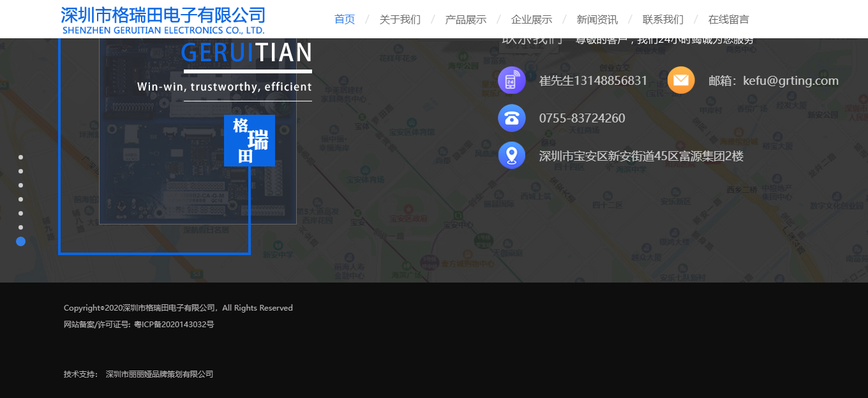This screenshot has width=868, height=398.
Task: Click the GERUITIAN heading text
Action: pos(247,52)
